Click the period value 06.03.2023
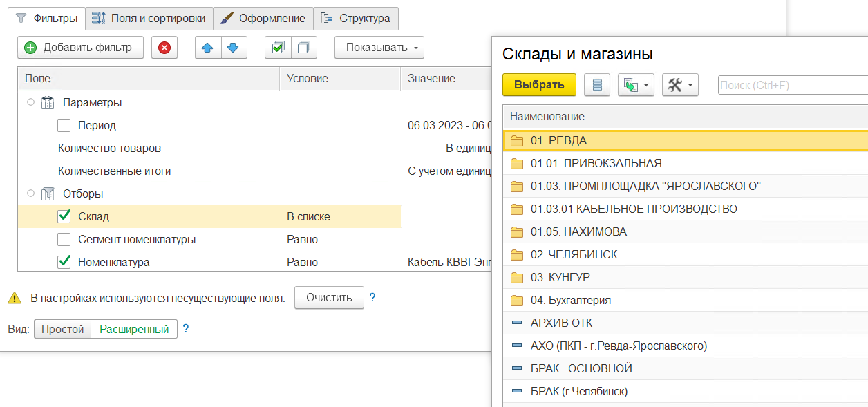Viewport: 868px width, 407px height. click(449, 125)
